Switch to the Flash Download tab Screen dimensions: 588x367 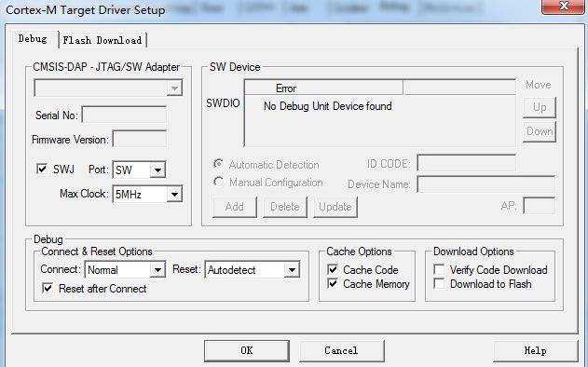[x=103, y=40]
